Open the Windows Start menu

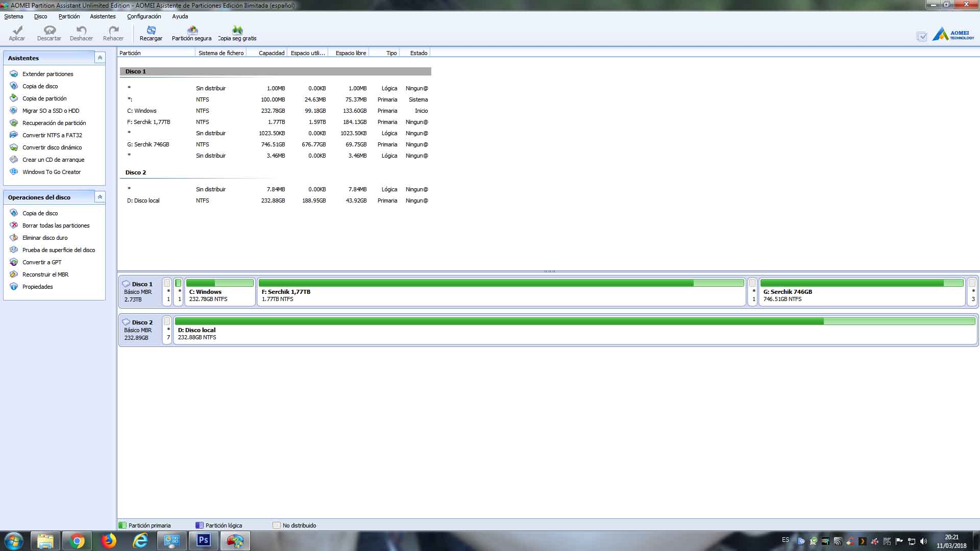(x=14, y=541)
